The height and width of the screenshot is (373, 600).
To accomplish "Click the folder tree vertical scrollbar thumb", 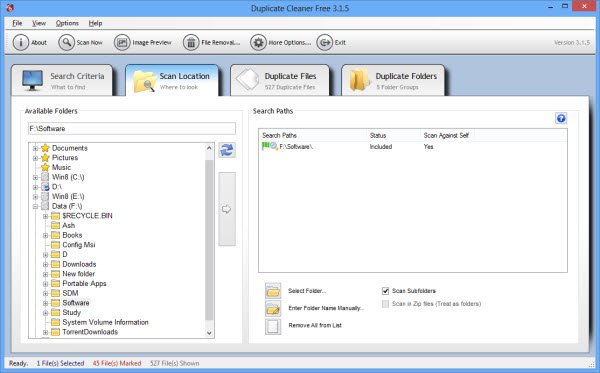I will coord(209,239).
